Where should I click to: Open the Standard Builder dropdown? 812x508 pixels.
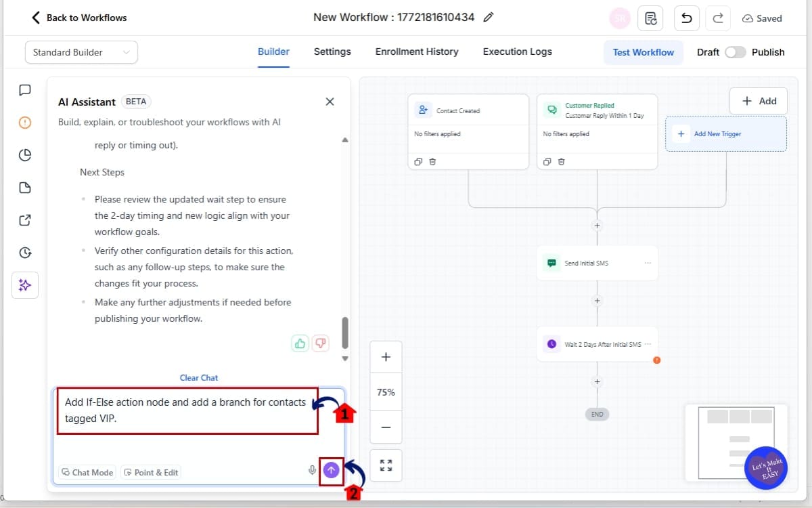tap(81, 52)
